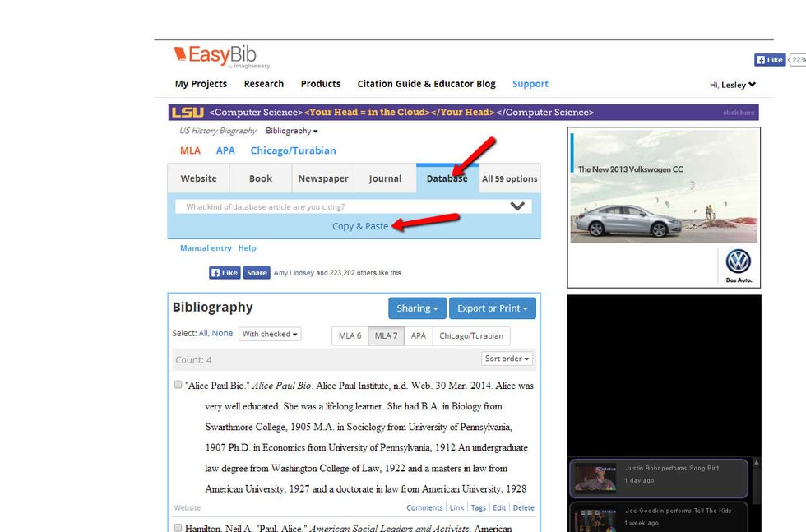Viewport: 806px width, 532px height.
Task: Select the APA citation style tab
Action: [225, 150]
